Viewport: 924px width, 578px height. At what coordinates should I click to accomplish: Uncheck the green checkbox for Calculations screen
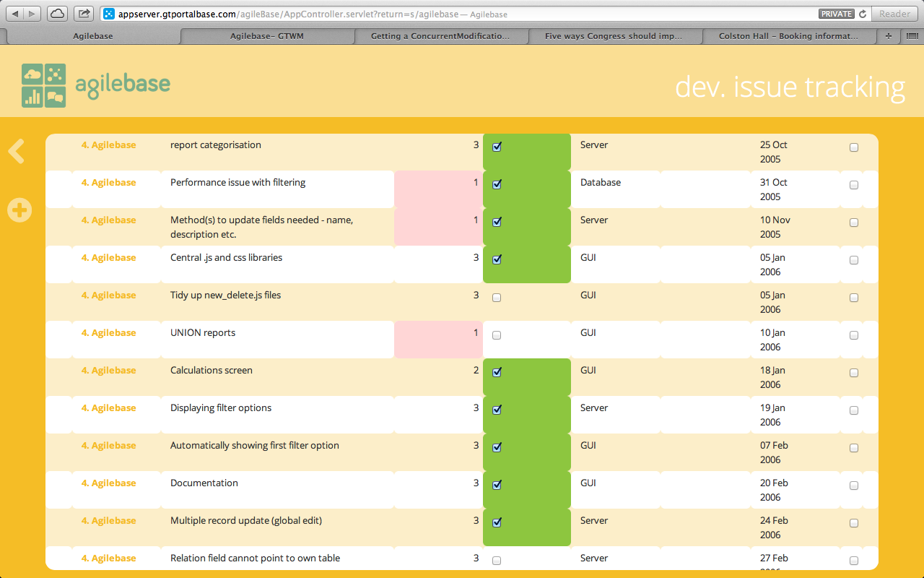click(497, 372)
